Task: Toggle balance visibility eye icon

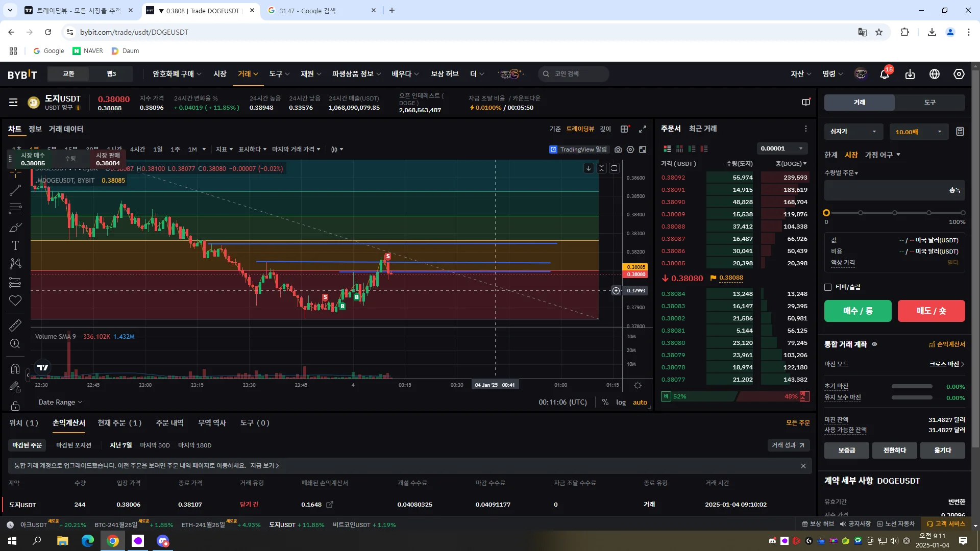Action: click(874, 344)
